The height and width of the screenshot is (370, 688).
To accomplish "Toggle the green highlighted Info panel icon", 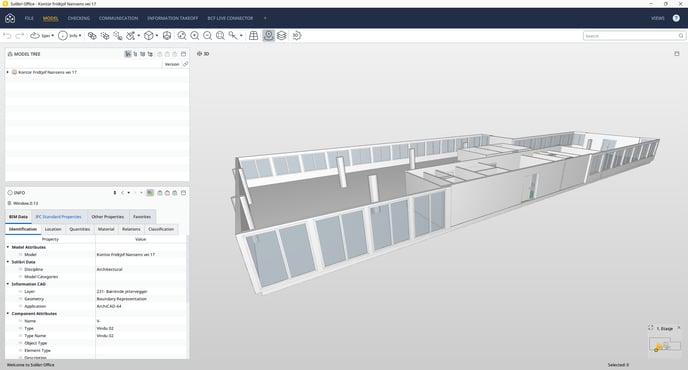I will tap(150, 193).
